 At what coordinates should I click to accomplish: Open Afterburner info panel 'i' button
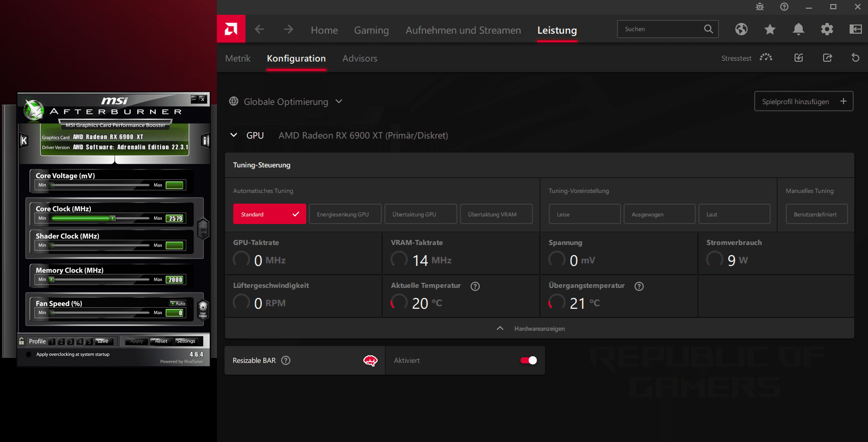click(205, 140)
